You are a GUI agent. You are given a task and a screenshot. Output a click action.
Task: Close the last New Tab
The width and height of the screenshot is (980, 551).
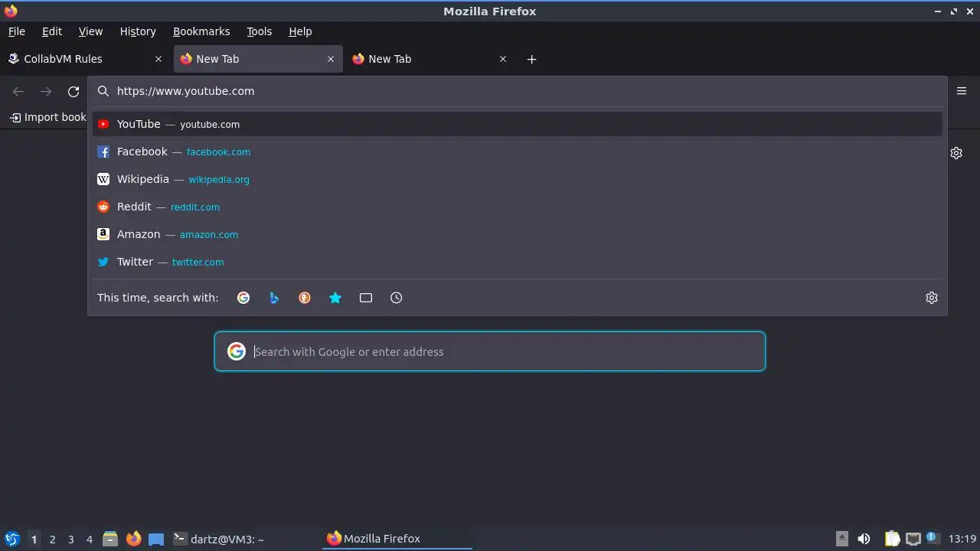point(503,59)
